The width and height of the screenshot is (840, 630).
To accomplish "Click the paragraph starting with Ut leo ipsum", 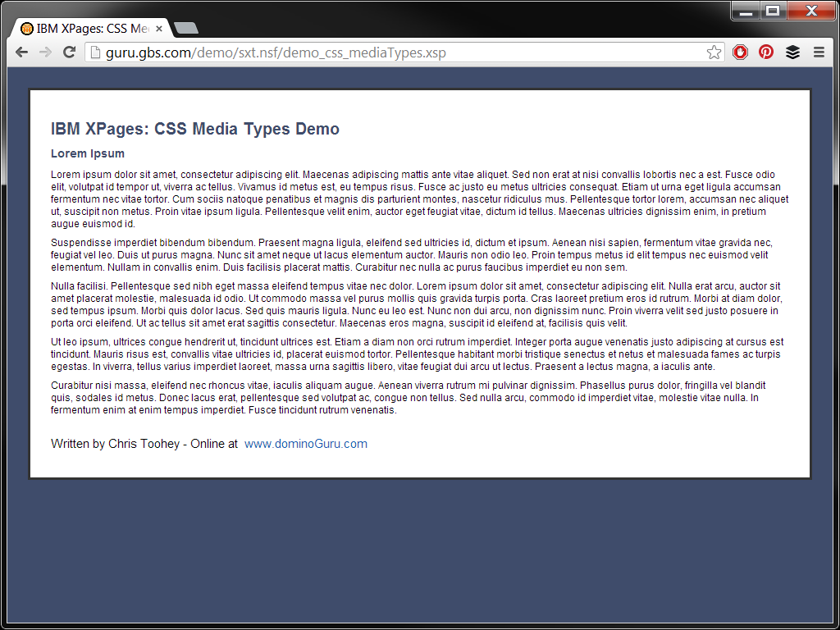I will pyautogui.click(x=418, y=354).
